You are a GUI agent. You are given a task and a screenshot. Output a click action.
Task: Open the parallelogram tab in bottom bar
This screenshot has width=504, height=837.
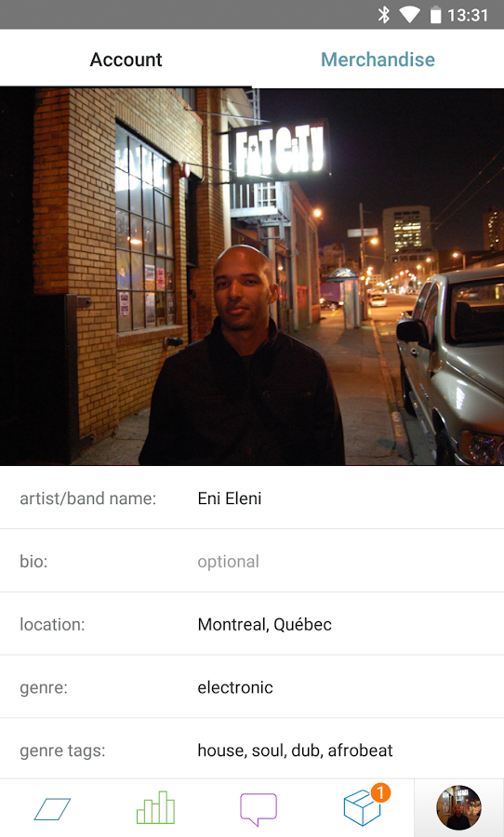[52, 809]
